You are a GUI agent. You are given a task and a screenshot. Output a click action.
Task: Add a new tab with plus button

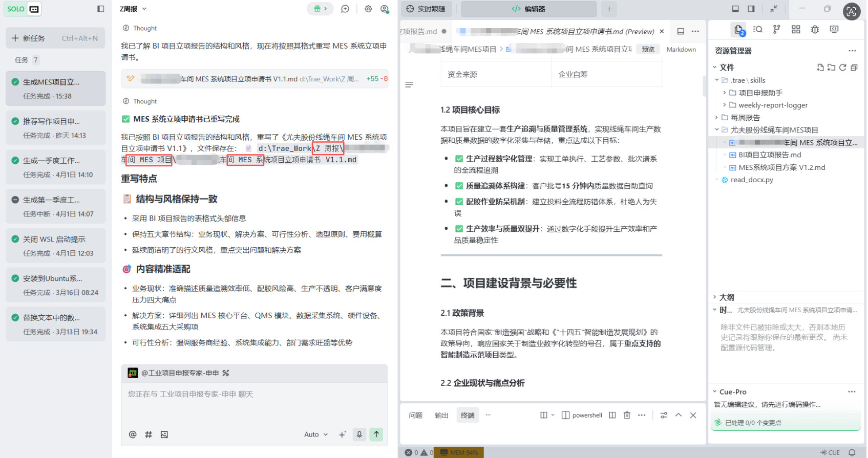[x=609, y=9]
